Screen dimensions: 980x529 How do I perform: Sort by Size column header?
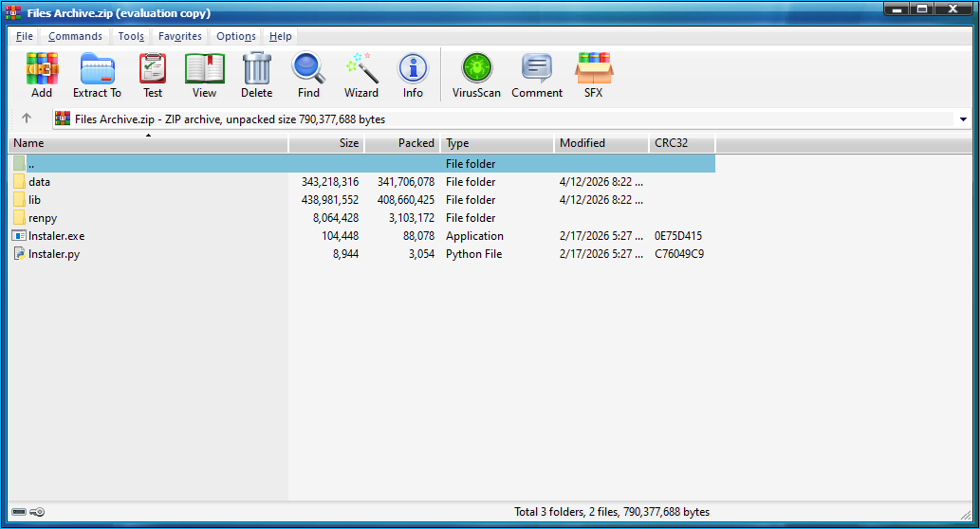[326, 143]
